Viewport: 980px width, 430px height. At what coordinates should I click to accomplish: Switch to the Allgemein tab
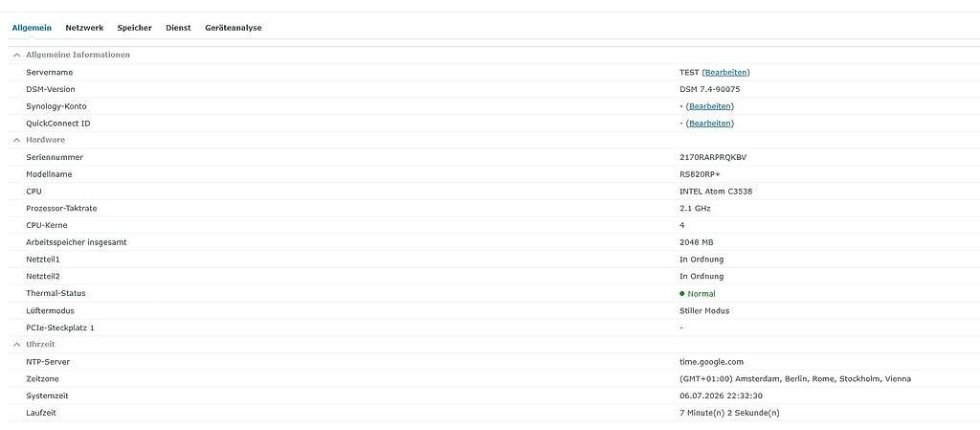click(x=32, y=28)
